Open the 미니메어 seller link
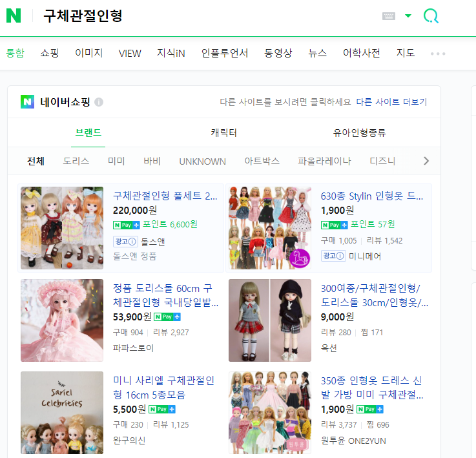The width and height of the screenshot is (476, 458). click(365, 256)
